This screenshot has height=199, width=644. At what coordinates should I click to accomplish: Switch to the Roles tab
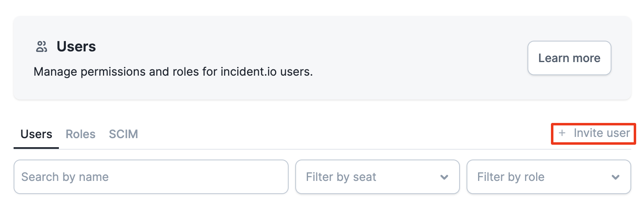81,134
